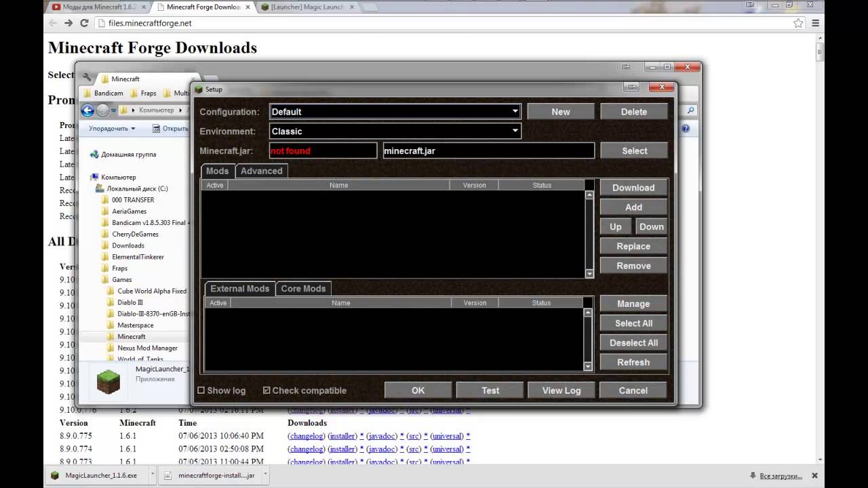The image size is (868, 488).
Task: Open MagicLauncher_1.1.6.exe download item
Action: click(x=97, y=475)
